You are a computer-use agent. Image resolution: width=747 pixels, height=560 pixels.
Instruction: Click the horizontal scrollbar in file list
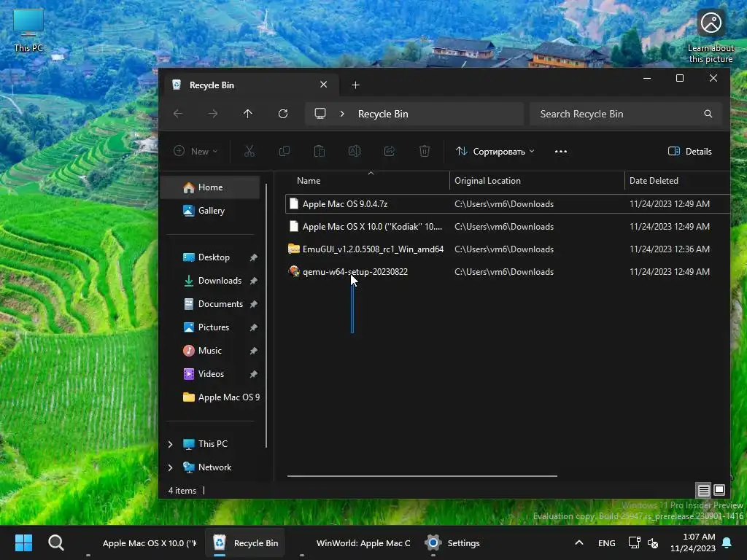click(x=422, y=475)
